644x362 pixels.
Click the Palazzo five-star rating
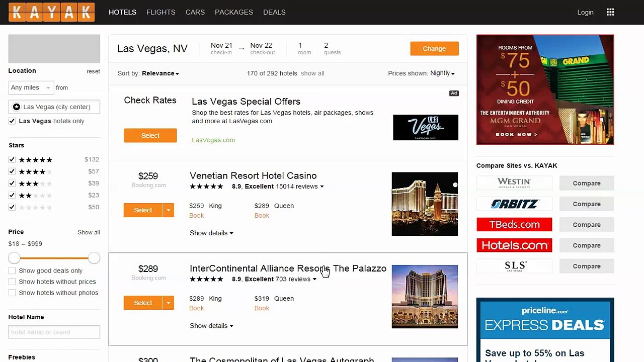pos(206,279)
